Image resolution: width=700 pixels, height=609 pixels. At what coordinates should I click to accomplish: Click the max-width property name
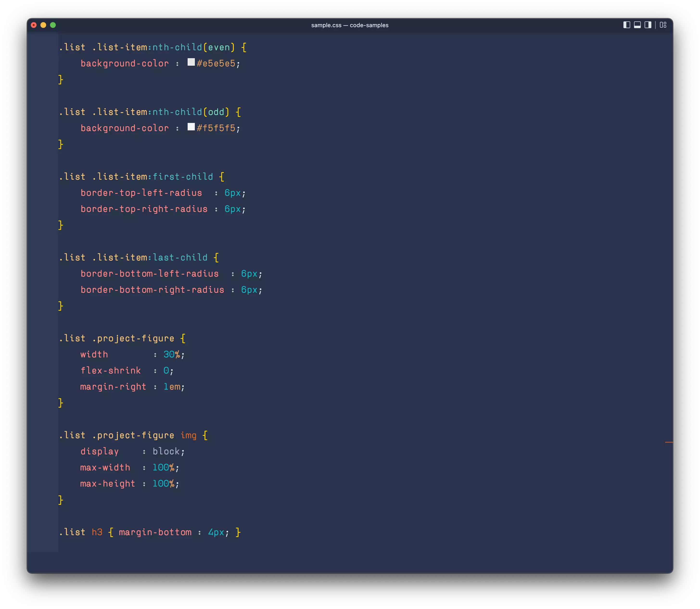105,468
